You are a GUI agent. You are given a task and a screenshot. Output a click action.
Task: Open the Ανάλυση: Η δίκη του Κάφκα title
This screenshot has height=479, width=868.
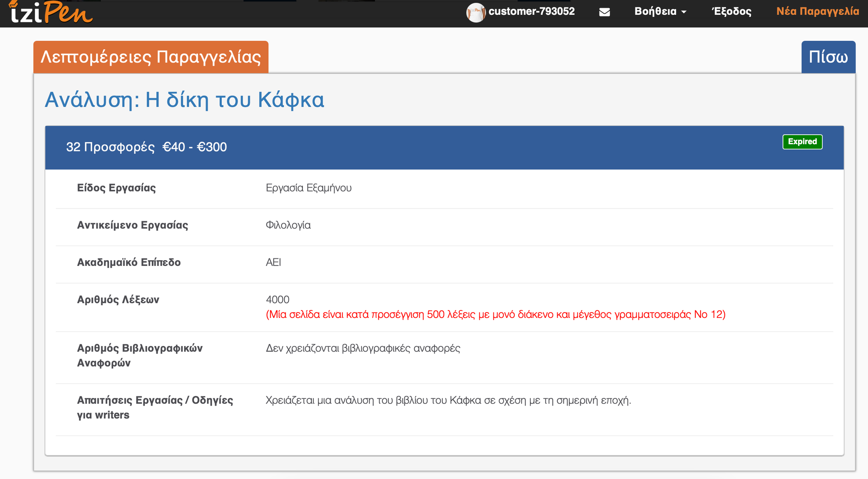click(184, 100)
